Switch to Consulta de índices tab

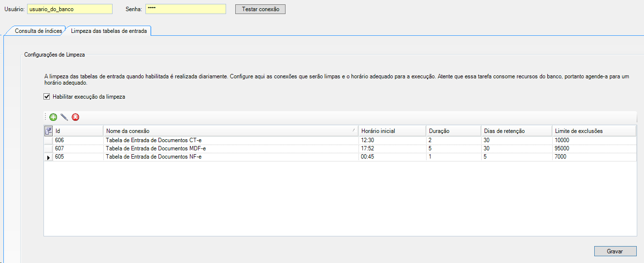[38, 31]
